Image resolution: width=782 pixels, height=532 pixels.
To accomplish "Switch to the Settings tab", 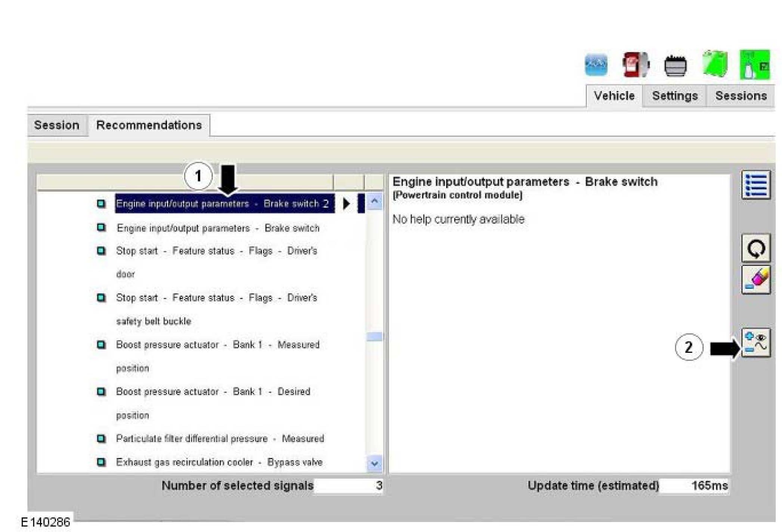I will pos(674,96).
